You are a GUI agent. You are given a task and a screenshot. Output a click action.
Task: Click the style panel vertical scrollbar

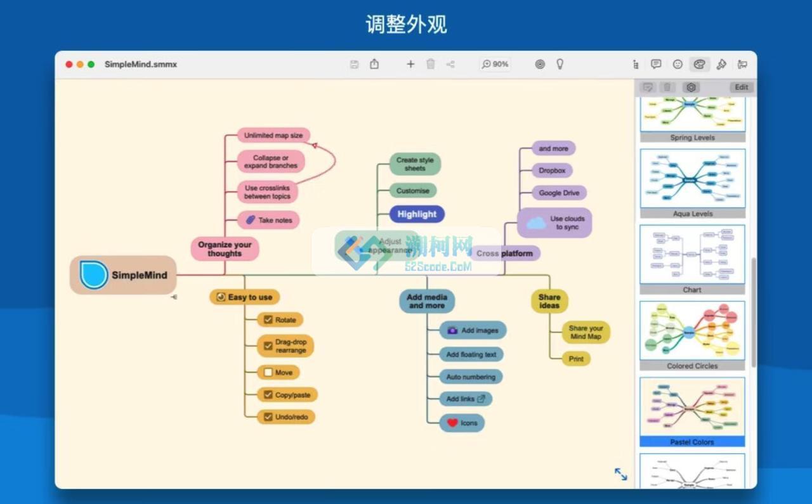click(x=753, y=312)
